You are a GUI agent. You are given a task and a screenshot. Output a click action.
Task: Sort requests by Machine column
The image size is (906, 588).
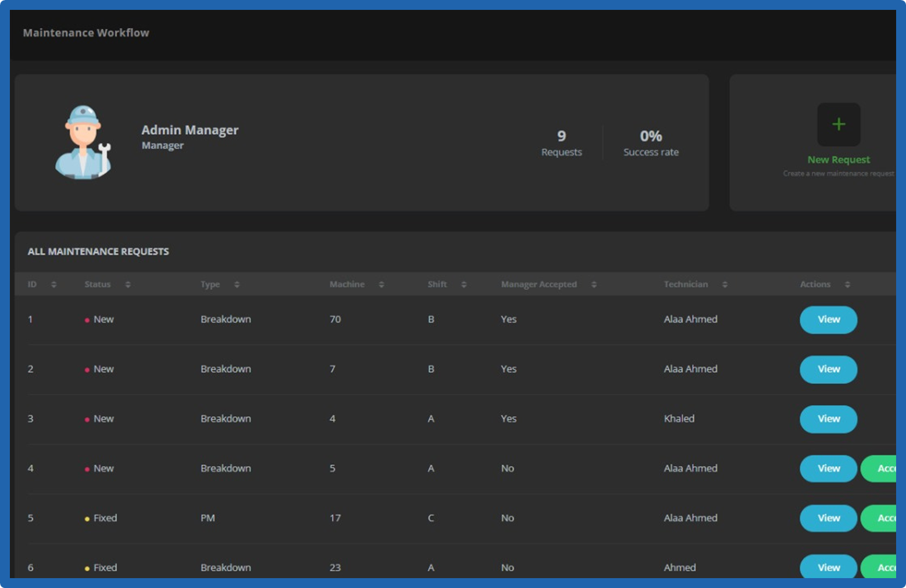point(381,285)
